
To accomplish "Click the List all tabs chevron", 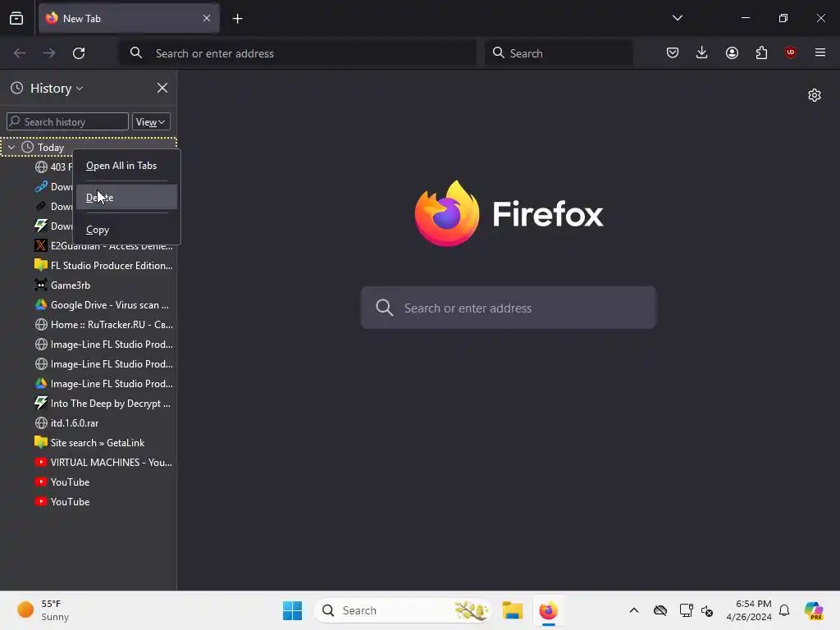I will click(677, 18).
